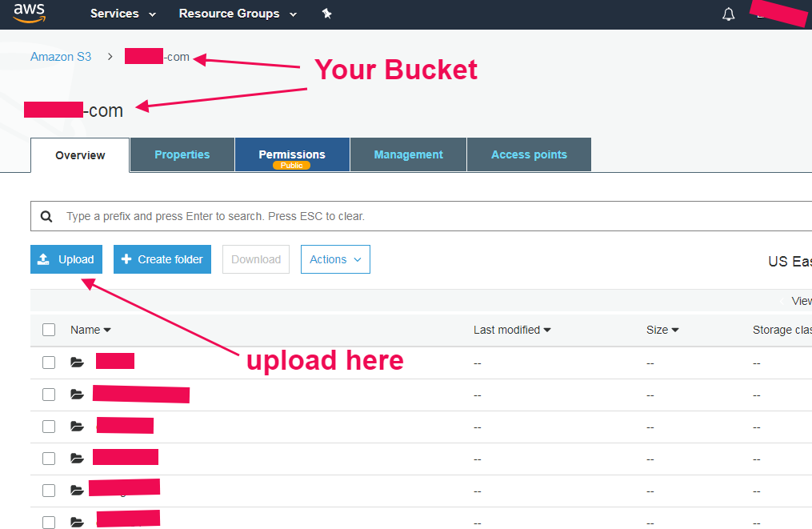
Task: Open the Permissions tab
Action: point(292,154)
